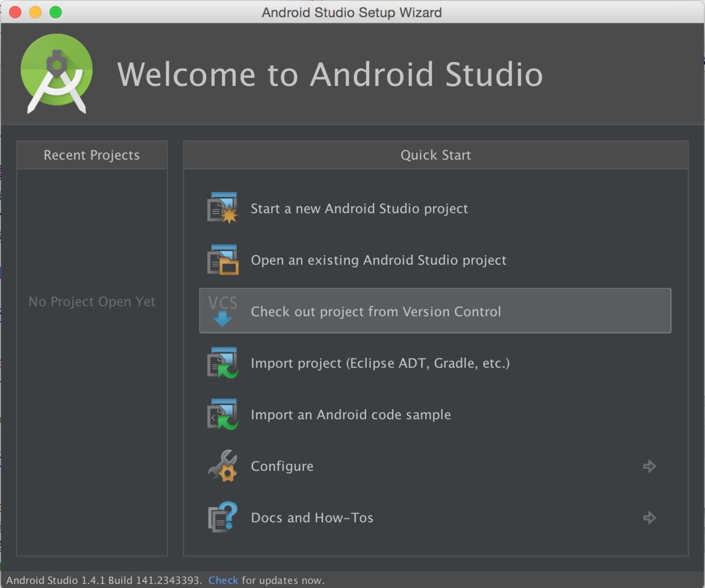The height and width of the screenshot is (588, 705).
Task: Click the Import Android code sample icon
Action: pyautogui.click(x=222, y=414)
